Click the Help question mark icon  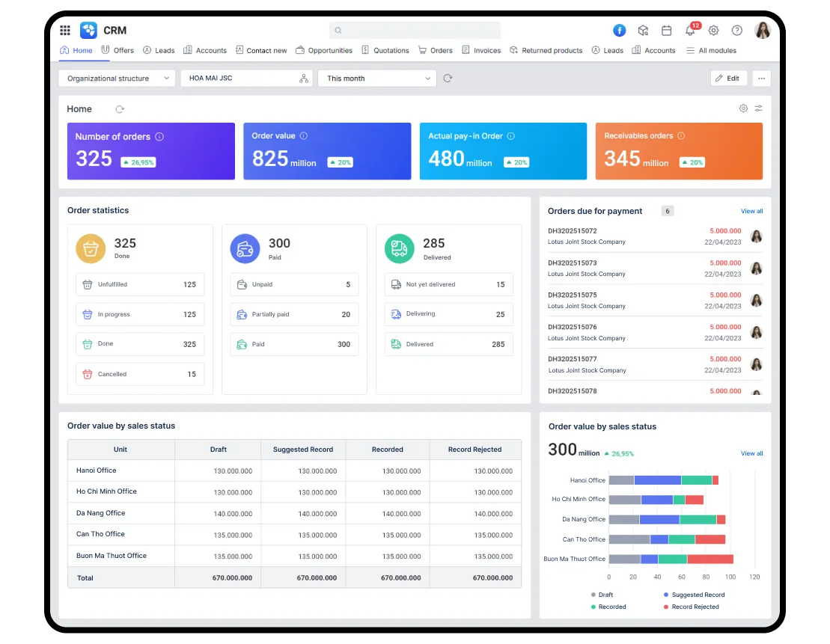pyautogui.click(x=736, y=30)
